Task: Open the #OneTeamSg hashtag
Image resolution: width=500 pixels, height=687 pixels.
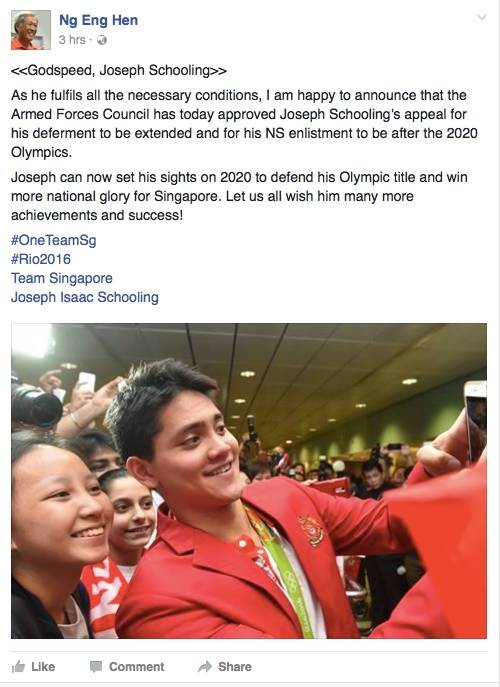Action: [x=53, y=240]
